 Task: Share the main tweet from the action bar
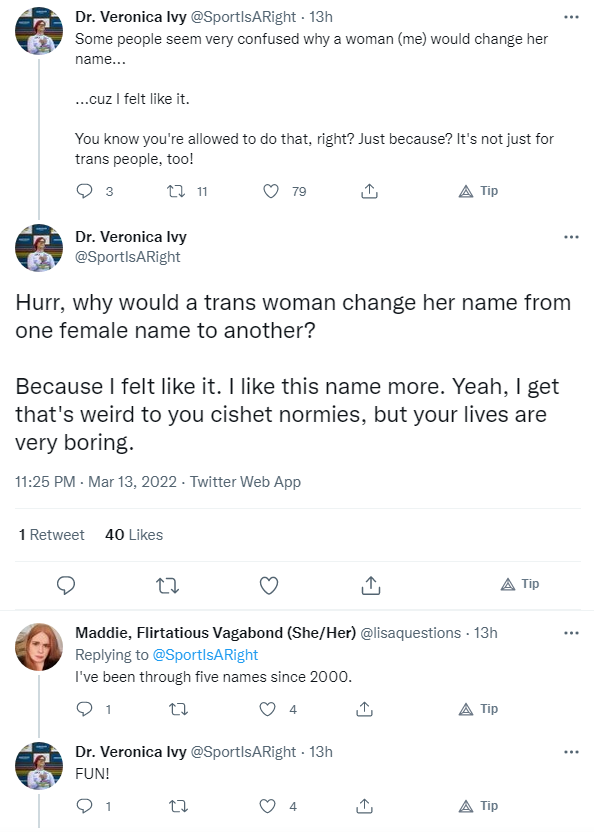(371, 585)
